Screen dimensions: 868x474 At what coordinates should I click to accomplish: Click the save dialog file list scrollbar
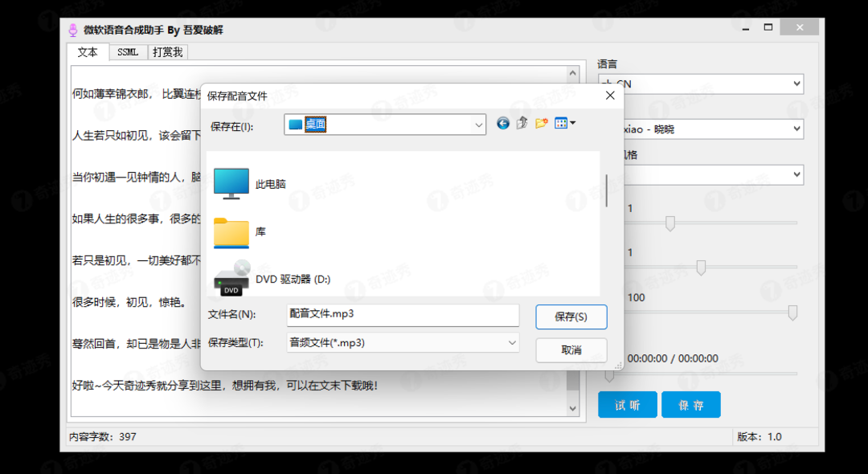point(606,190)
